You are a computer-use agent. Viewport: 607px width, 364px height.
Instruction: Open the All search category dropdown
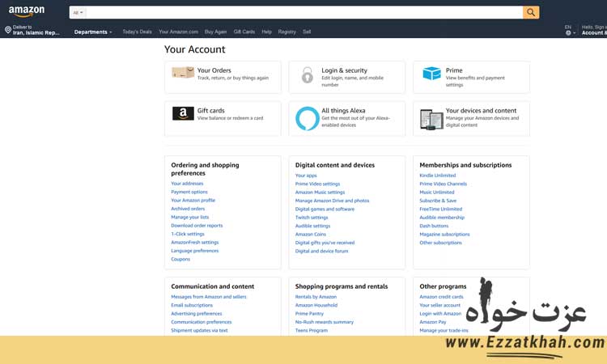79,13
